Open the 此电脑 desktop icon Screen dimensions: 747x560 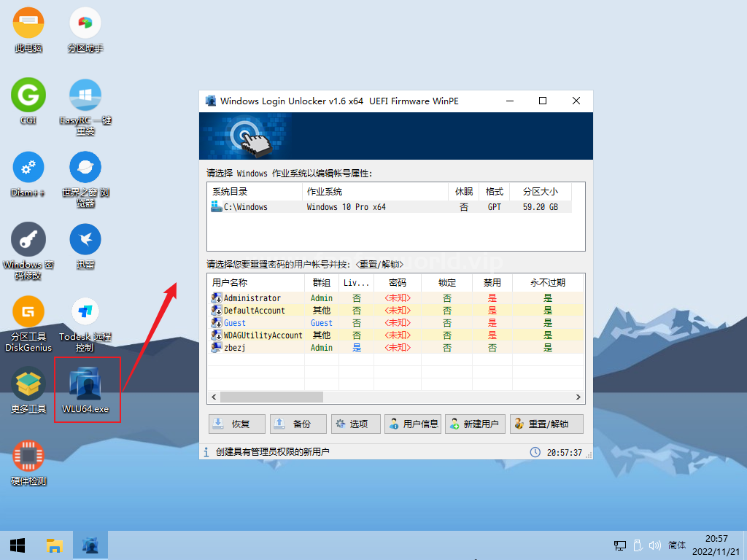(x=28, y=24)
